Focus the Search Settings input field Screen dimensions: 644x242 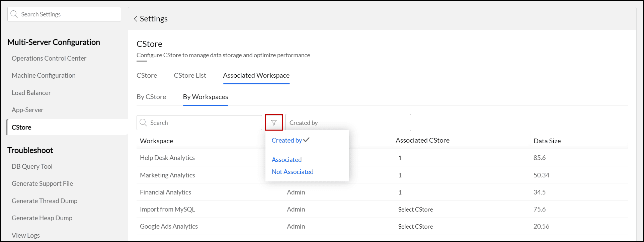click(x=69, y=14)
